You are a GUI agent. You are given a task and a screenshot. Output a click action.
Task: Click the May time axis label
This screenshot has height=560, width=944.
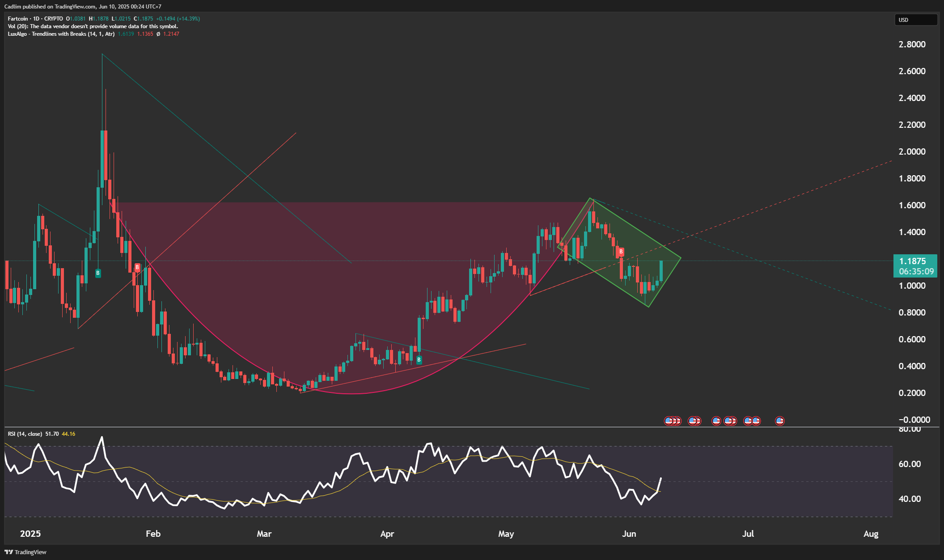point(506,534)
